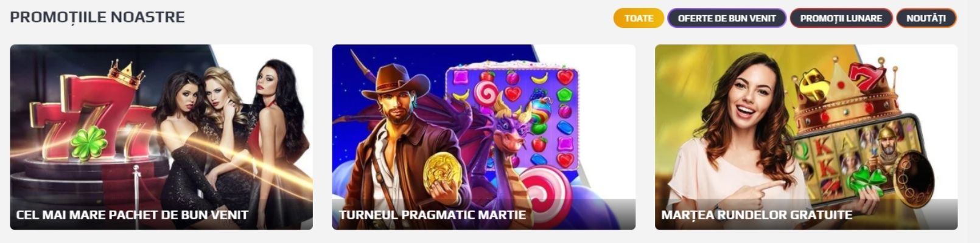
Task: Click the golden crown atop the 777
Action: (x=126, y=74)
